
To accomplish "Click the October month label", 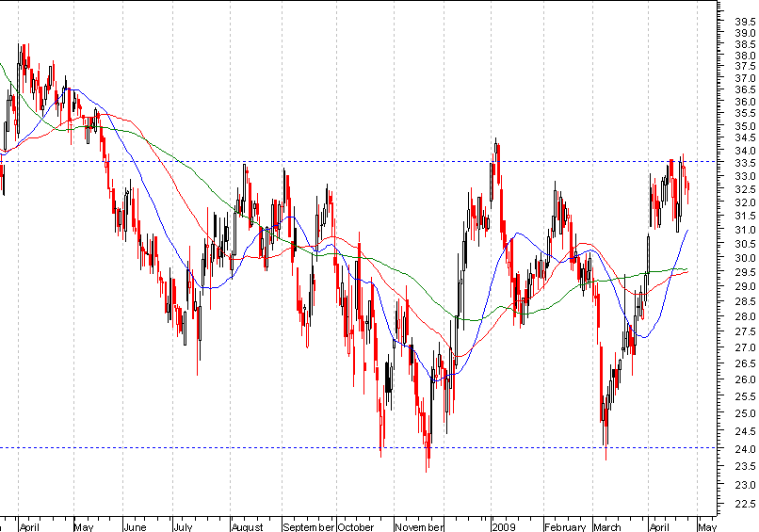I will (356, 526).
